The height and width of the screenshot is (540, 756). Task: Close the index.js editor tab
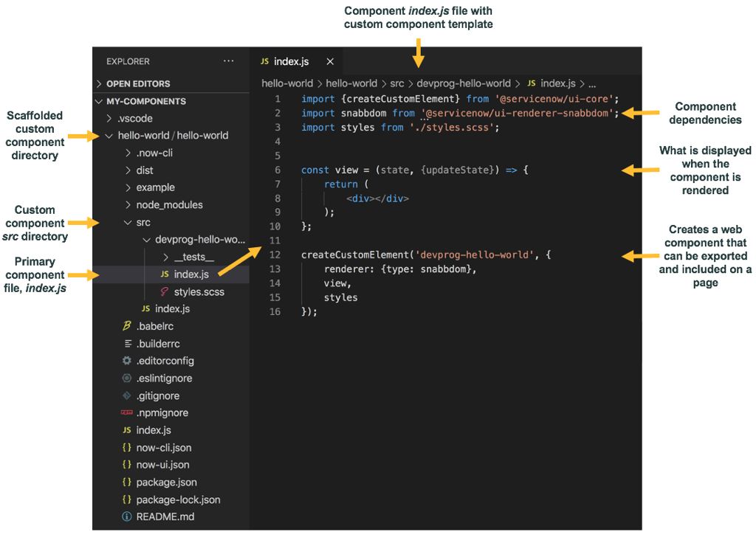330,61
